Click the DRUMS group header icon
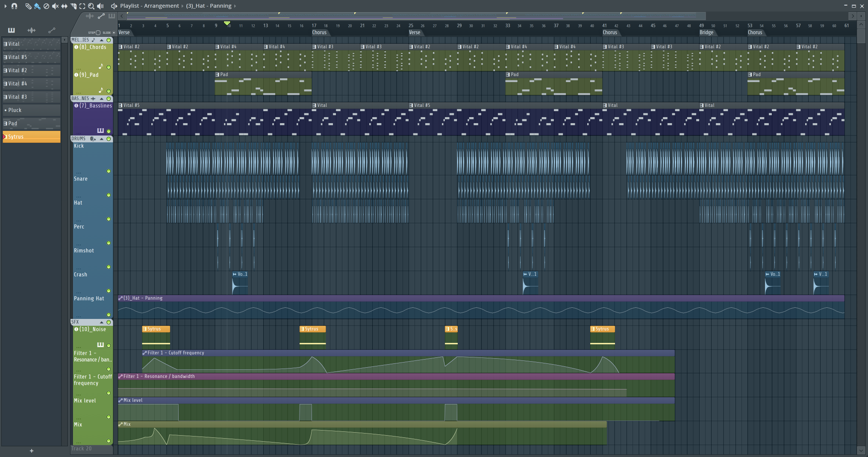The width and height of the screenshot is (868, 457). 93,139
